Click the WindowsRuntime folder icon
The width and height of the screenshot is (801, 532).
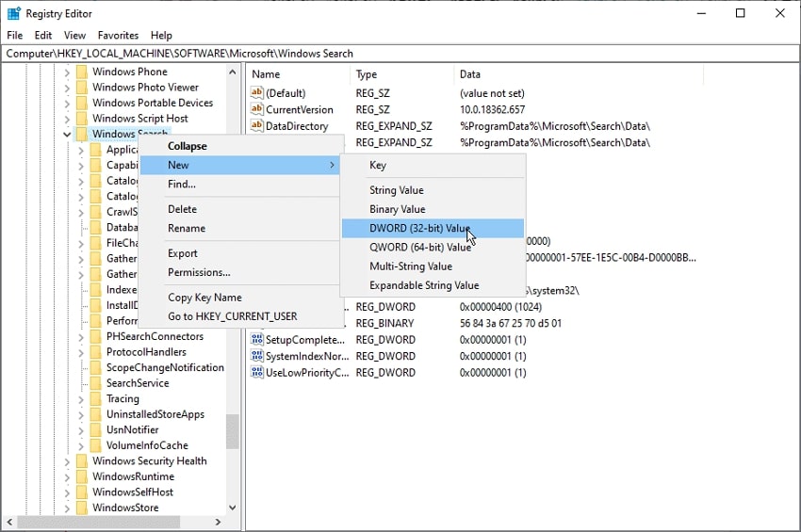(x=82, y=476)
